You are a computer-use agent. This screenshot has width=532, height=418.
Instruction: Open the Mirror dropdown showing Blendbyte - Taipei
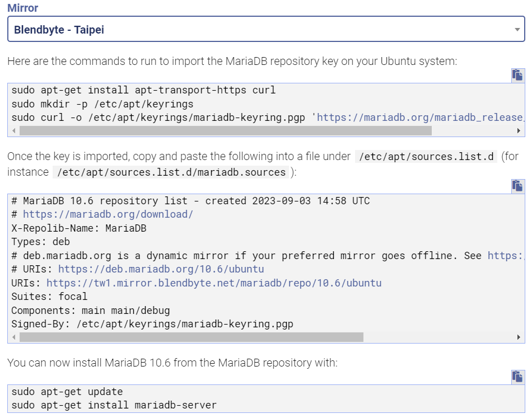click(266, 29)
